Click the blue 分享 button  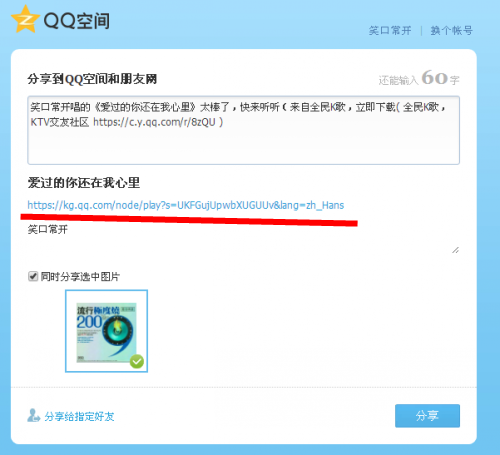[x=427, y=416]
